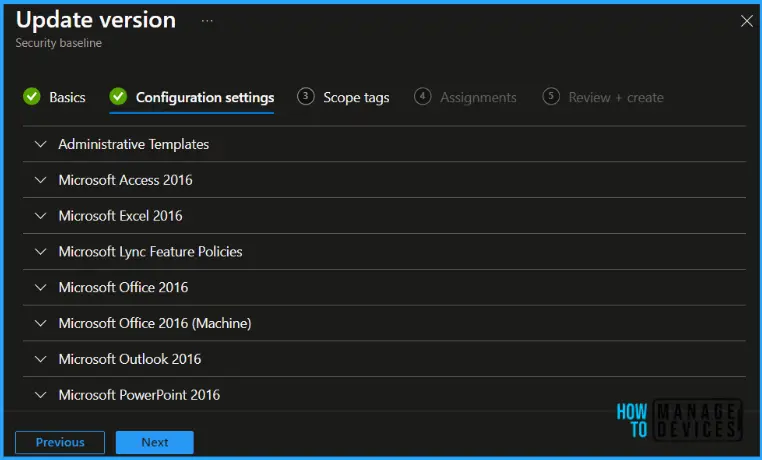Expand the Administrative Templates chevron
This screenshot has height=460, width=762.
click(41, 144)
